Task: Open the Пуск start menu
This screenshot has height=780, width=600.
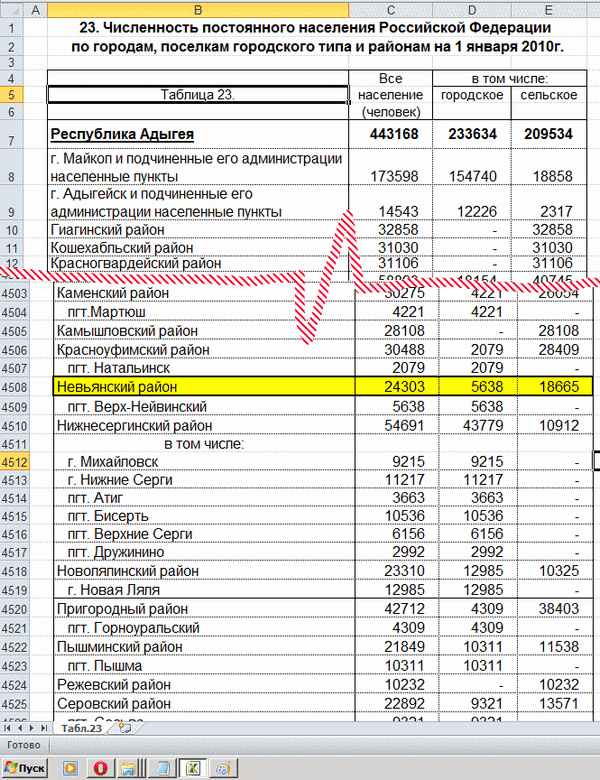Action: (25, 769)
